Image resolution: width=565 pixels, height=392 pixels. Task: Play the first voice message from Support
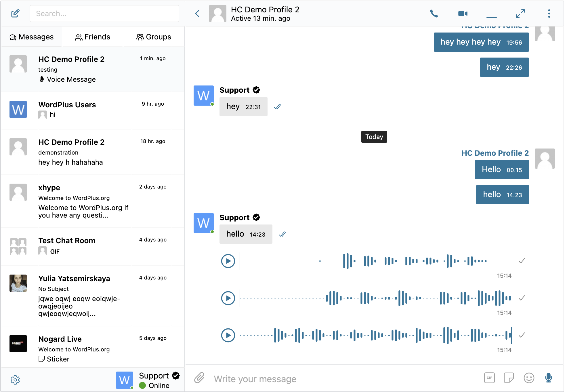click(x=228, y=261)
